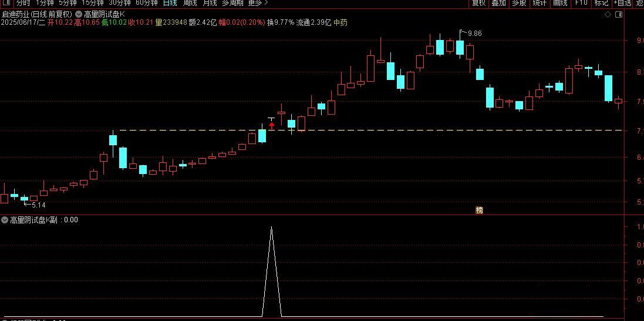Select the white dashed horizontal line
This screenshot has width=644, height=321.
(371, 131)
